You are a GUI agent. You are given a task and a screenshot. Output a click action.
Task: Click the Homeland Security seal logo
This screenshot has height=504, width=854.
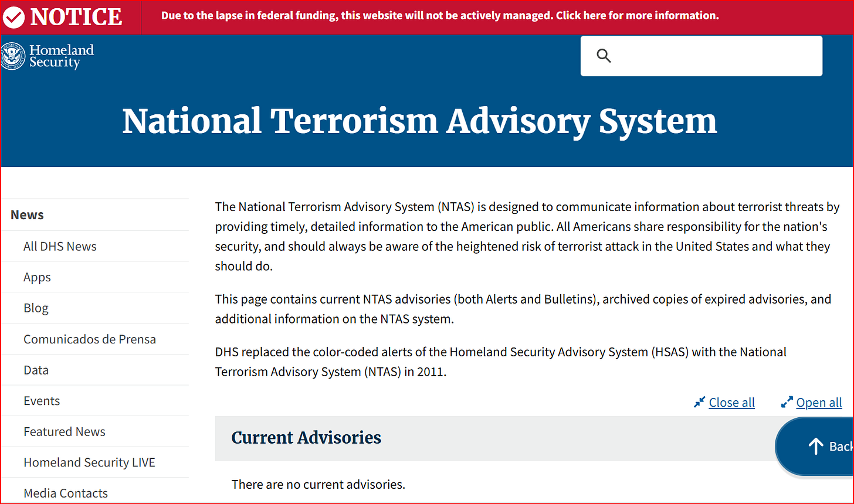[13, 57]
